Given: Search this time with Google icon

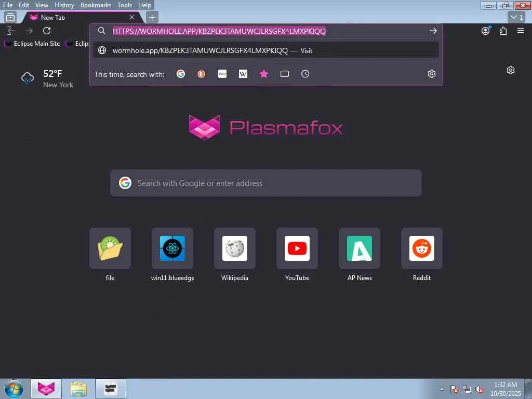Looking at the screenshot, I should click(x=180, y=74).
